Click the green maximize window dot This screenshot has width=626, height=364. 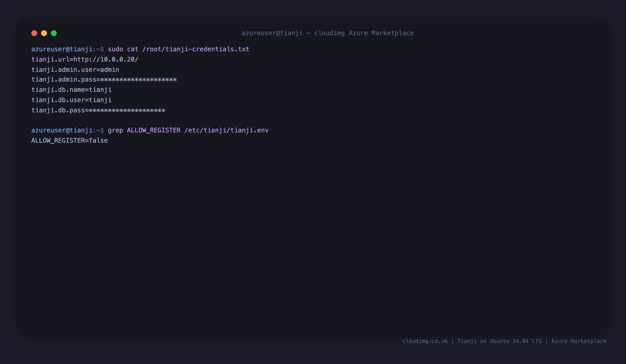tap(54, 33)
